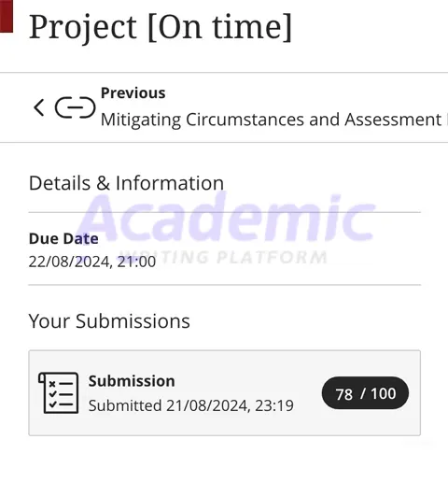Click the dark red bar beside title

(7, 16)
